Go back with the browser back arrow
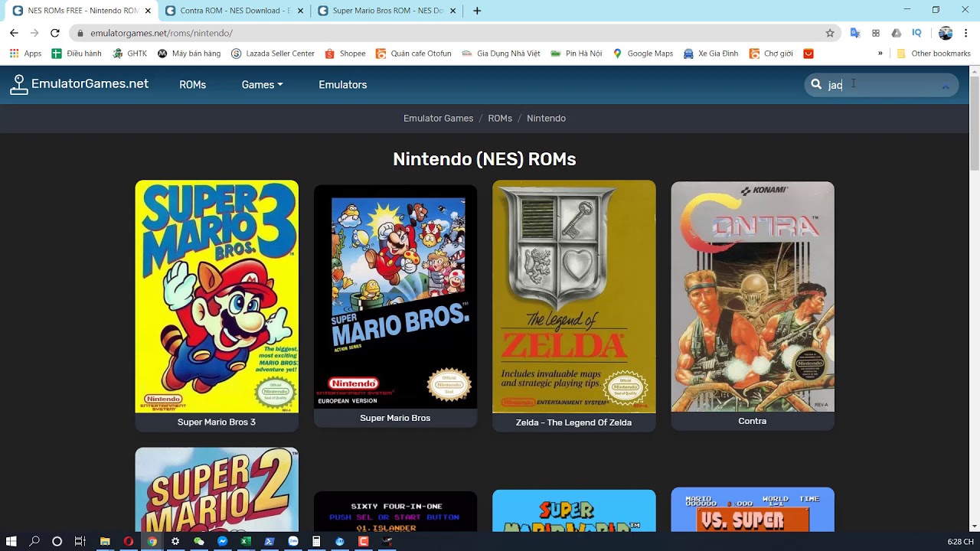 (x=14, y=33)
